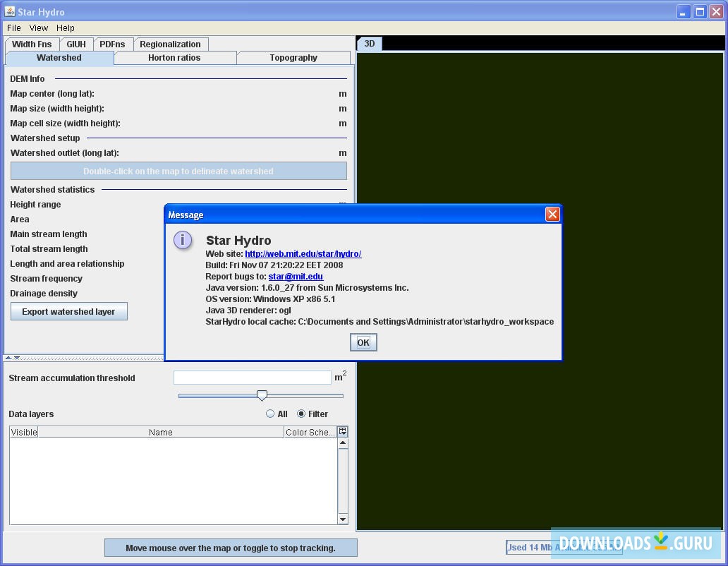Click Export watershed layer button
The image size is (728, 566).
click(68, 311)
